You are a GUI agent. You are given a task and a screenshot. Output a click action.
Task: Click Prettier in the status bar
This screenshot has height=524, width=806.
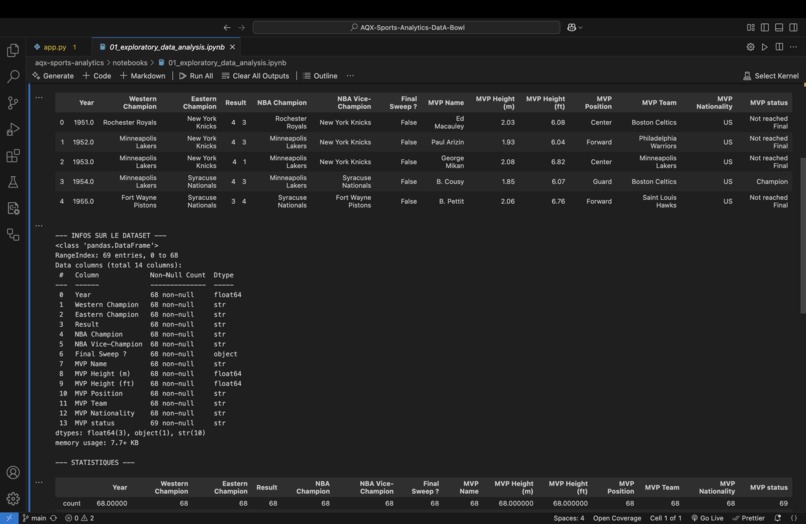(749, 518)
